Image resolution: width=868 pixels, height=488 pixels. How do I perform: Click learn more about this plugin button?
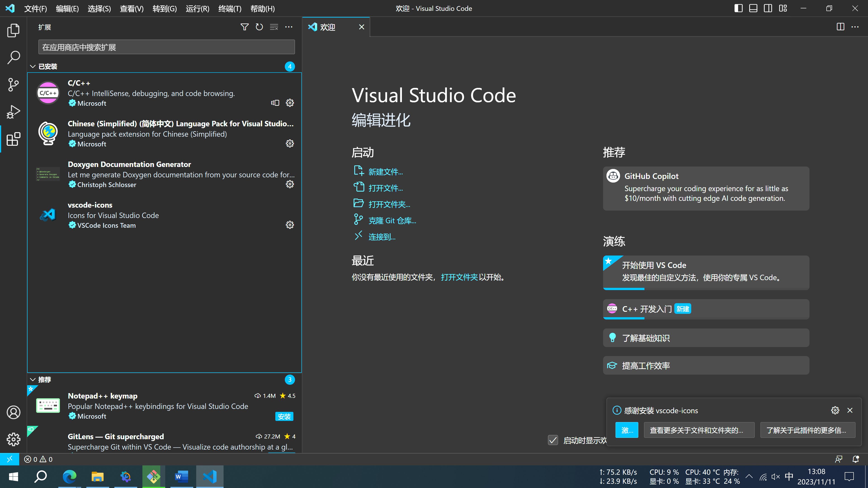tap(808, 430)
